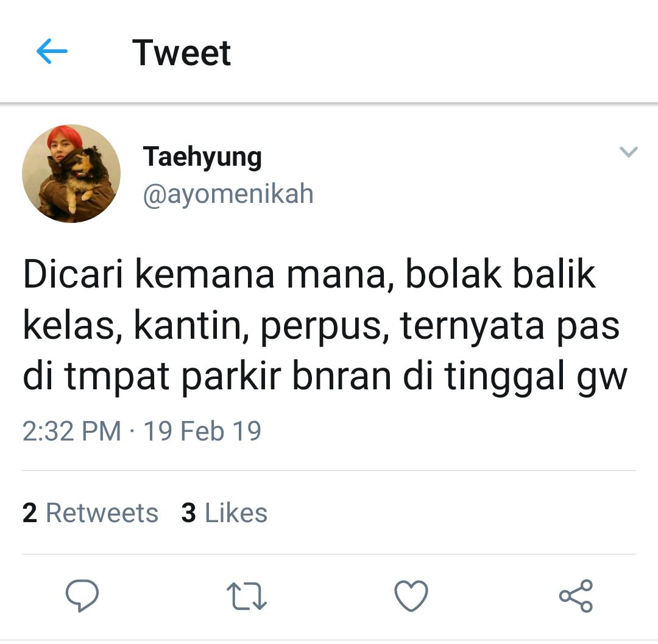The width and height of the screenshot is (658, 644).
Task: Select the line 'Dicari kemana mana, bolak balik'
Action: (310, 275)
